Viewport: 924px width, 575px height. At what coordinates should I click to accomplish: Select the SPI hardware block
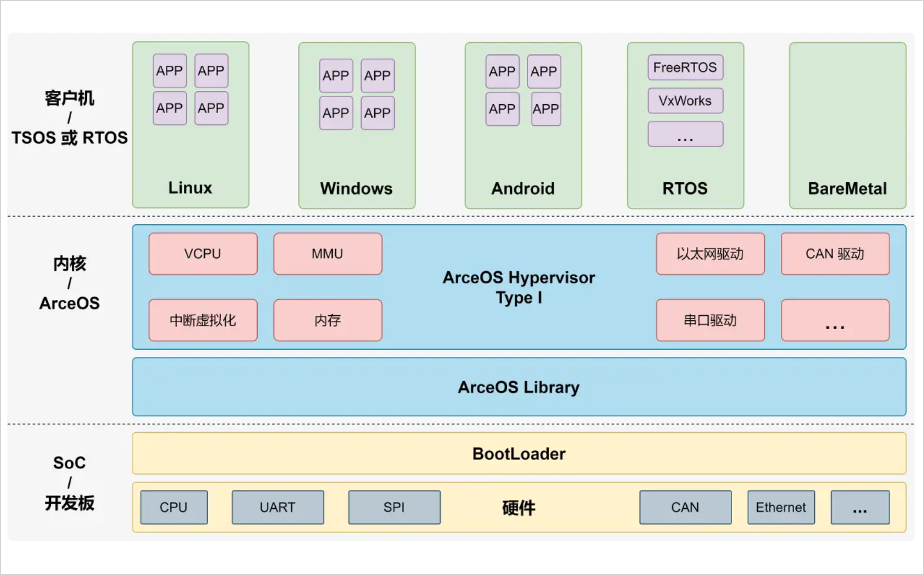394,507
